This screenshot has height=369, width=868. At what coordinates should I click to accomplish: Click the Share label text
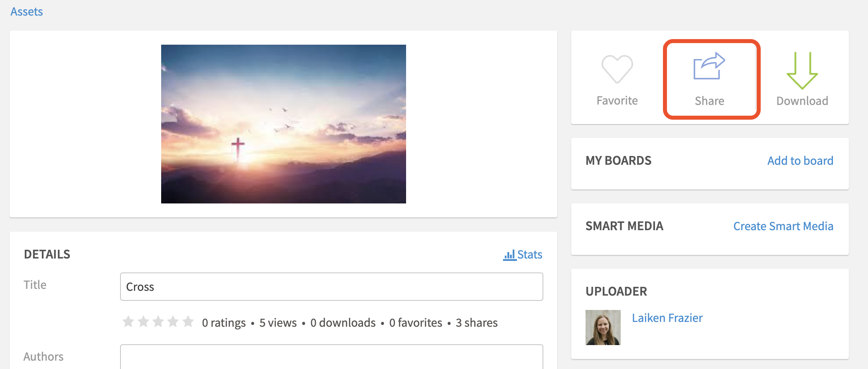coord(709,101)
